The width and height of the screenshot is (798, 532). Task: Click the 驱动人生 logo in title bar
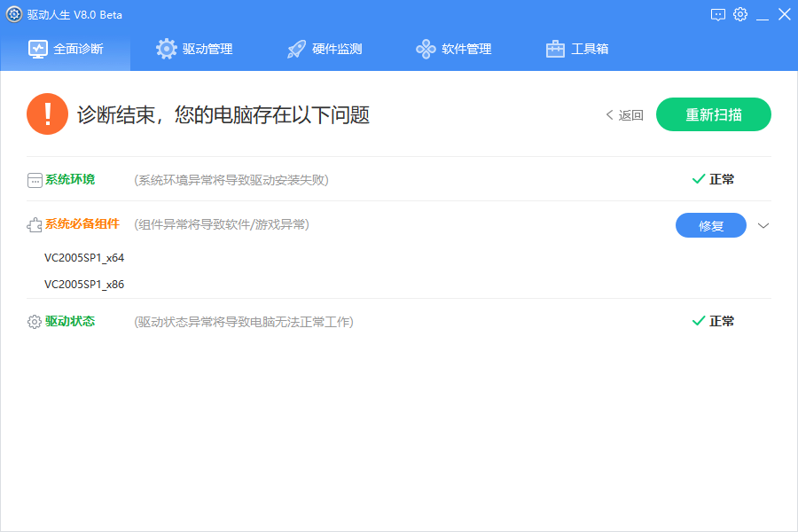point(12,14)
